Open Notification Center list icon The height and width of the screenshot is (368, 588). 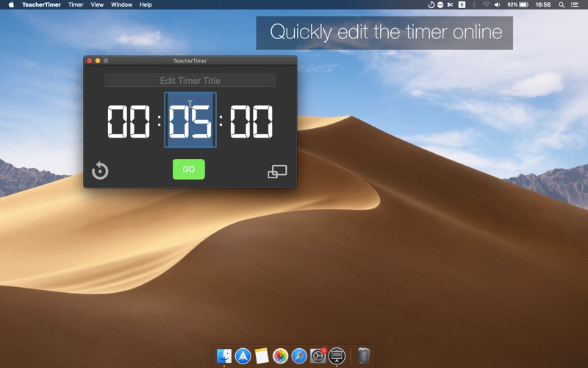point(575,5)
